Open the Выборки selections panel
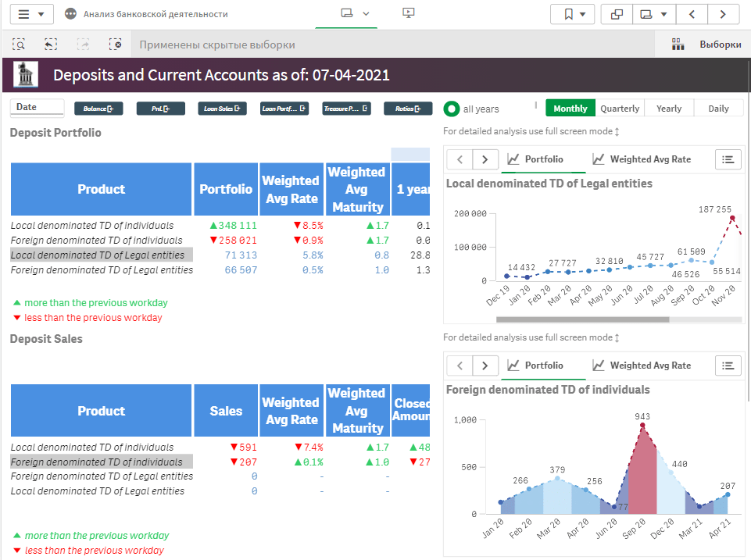Viewport: 751px width, 560px height. (x=706, y=45)
